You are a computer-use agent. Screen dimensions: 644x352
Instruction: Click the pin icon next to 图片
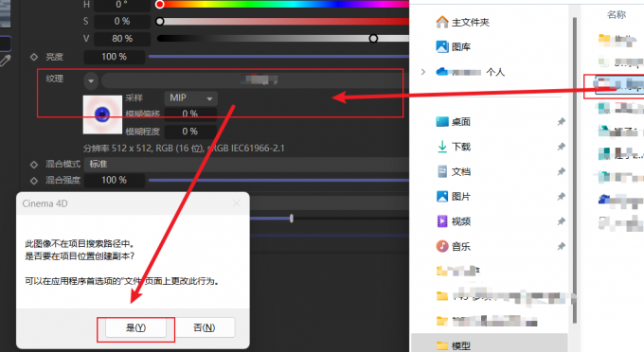point(561,197)
